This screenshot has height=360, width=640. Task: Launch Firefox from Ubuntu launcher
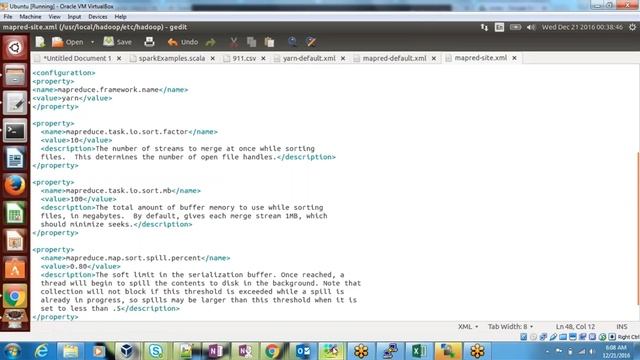15,185
